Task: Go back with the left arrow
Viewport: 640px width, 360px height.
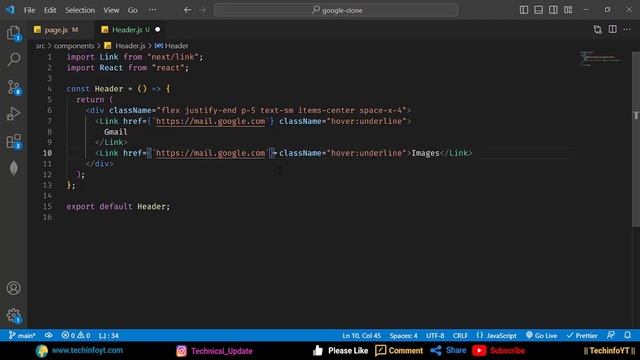Action: pos(187,10)
